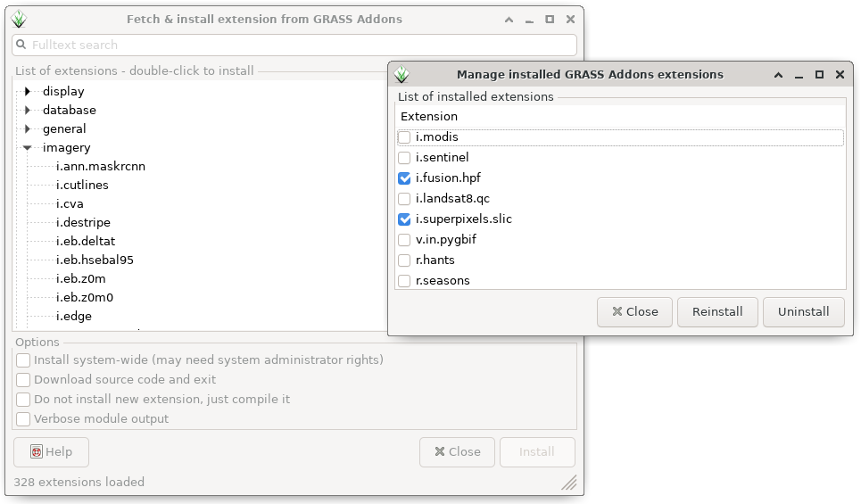Uncheck the i.fusion.hpf extension checkbox
Screen dimensions: 861x504
pyautogui.click(x=404, y=178)
